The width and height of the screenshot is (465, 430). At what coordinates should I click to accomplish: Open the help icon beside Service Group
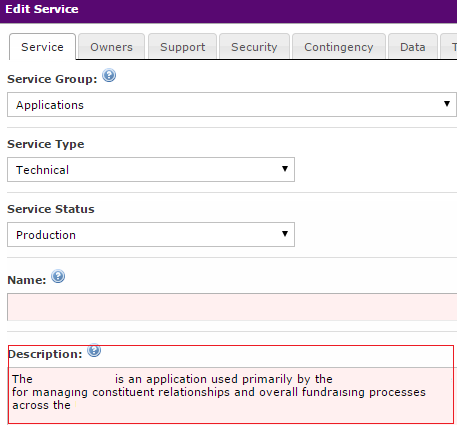tap(109, 75)
